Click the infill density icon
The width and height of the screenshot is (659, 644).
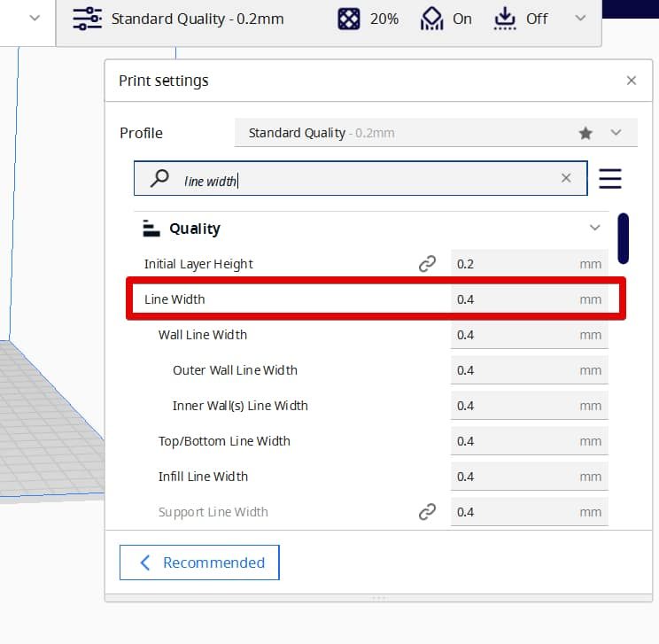349,19
